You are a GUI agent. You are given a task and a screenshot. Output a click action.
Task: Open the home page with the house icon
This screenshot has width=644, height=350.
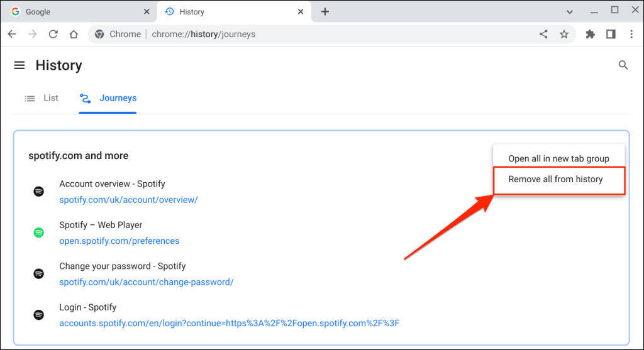74,34
